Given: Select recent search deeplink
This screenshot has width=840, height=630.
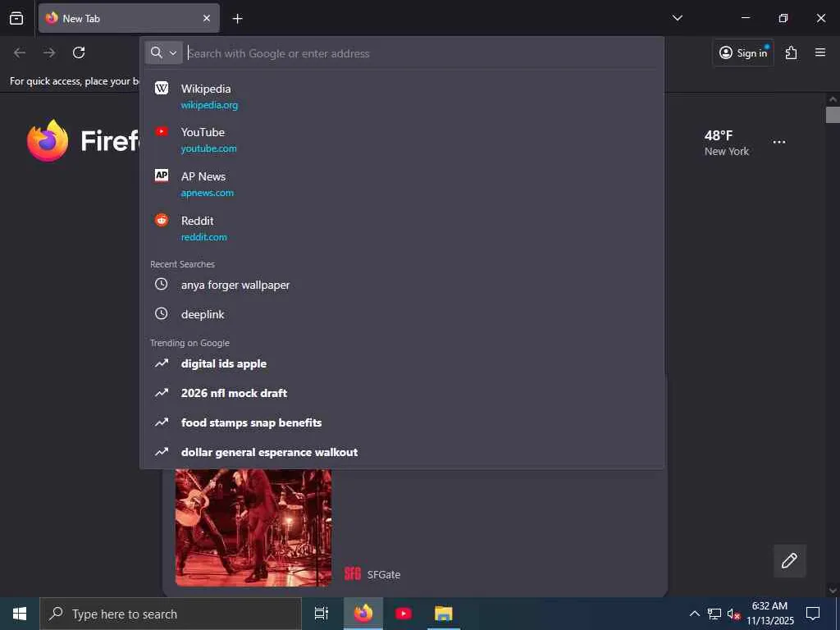Looking at the screenshot, I should point(402,314).
